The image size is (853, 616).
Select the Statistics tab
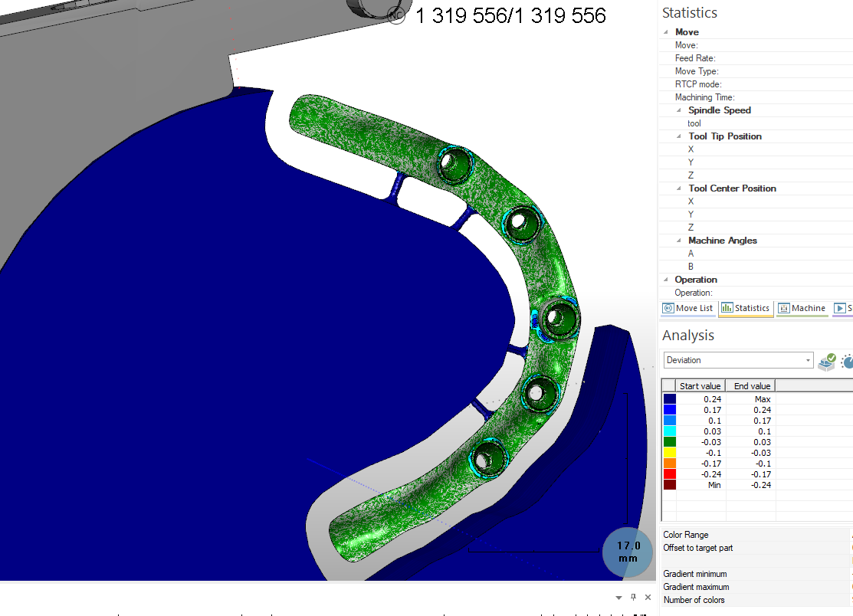click(745, 308)
